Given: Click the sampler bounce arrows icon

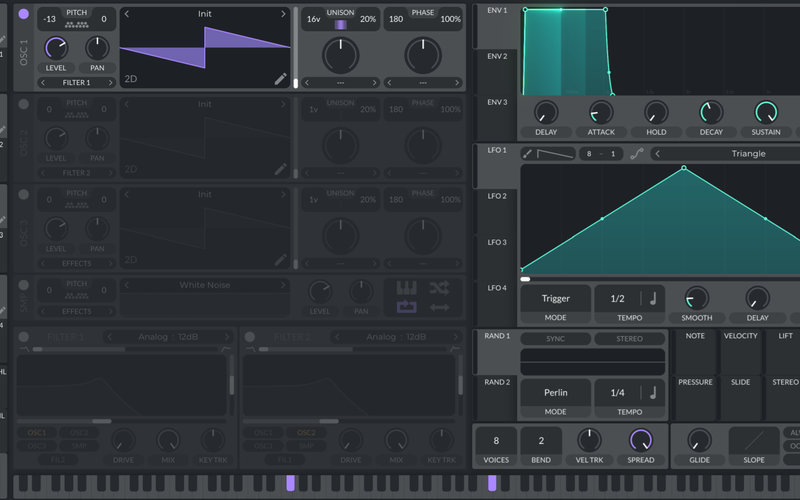Looking at the screenshot, I should click(439, 307).
